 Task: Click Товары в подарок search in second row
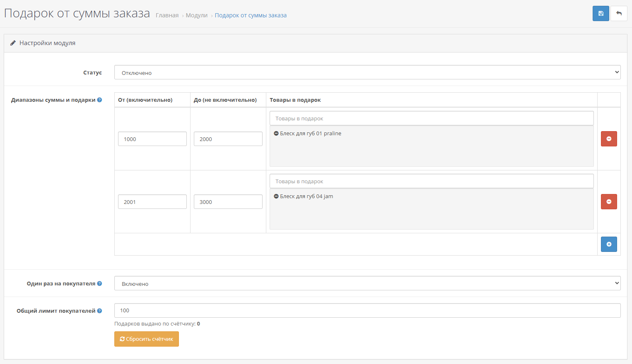click(432, 181)
